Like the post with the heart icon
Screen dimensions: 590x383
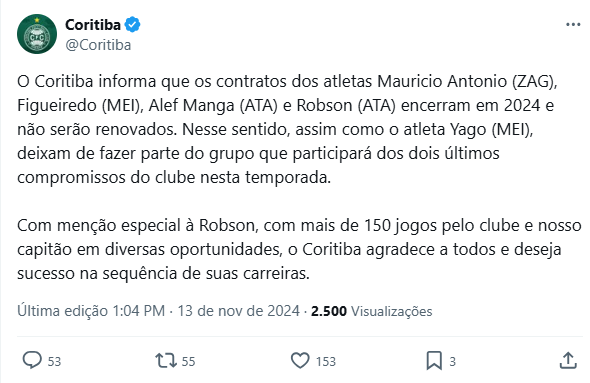(300, 360)
